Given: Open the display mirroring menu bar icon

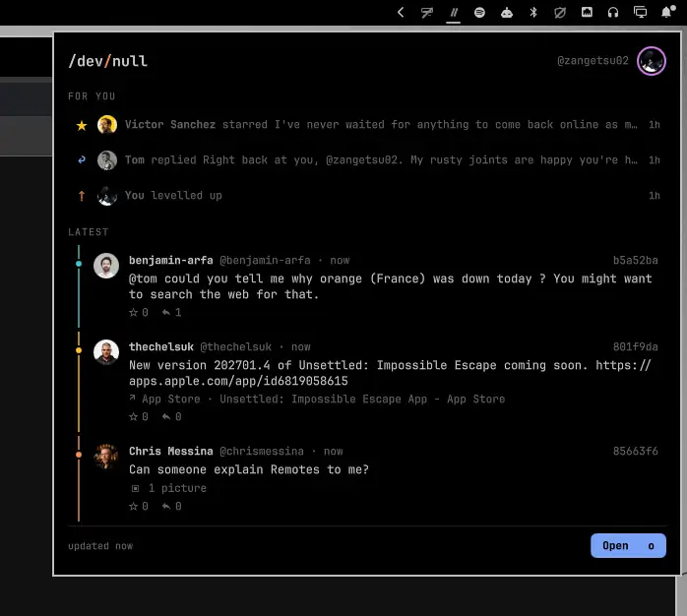Looking at the screenshot, I should click(x=640, y=12).
